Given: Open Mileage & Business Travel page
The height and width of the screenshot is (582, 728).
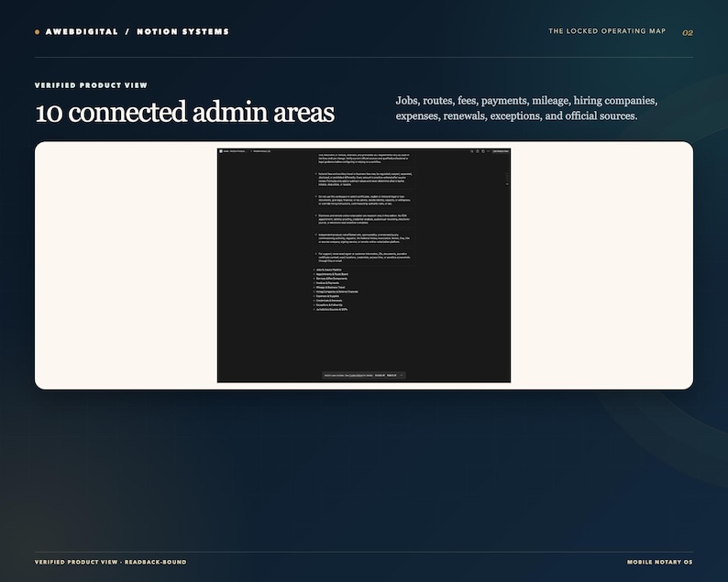Looking at the screenshot, I should point(331,287).
